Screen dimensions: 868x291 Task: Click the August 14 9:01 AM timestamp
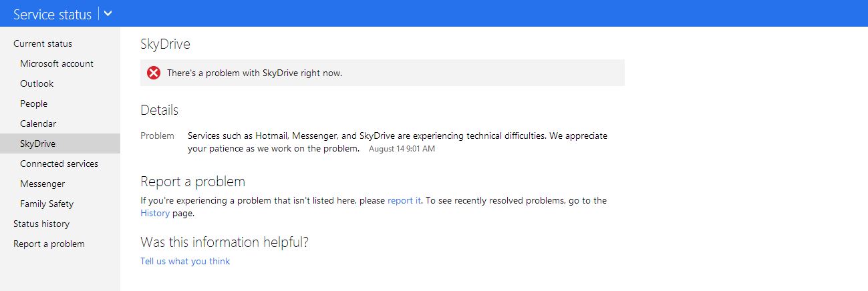[x=402, y=149]
